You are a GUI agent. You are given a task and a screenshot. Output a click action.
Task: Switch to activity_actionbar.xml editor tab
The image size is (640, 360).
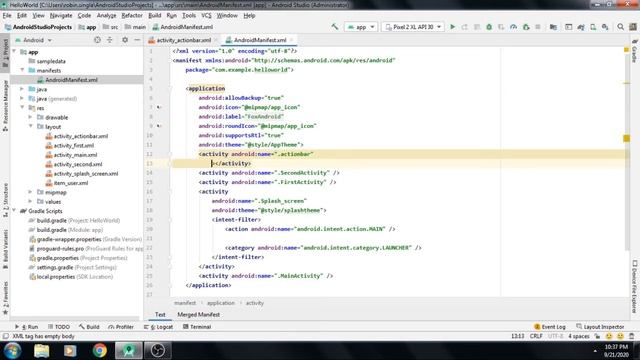(x=183, y=40)
